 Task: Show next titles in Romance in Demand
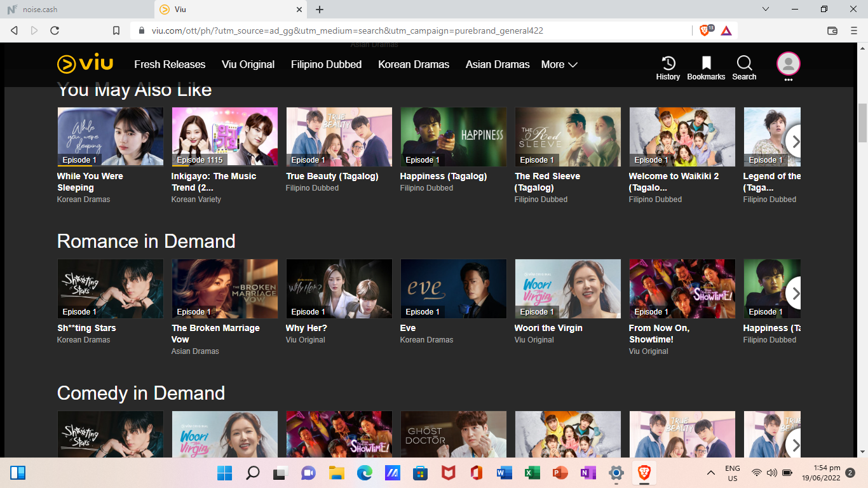coord(795,294)
